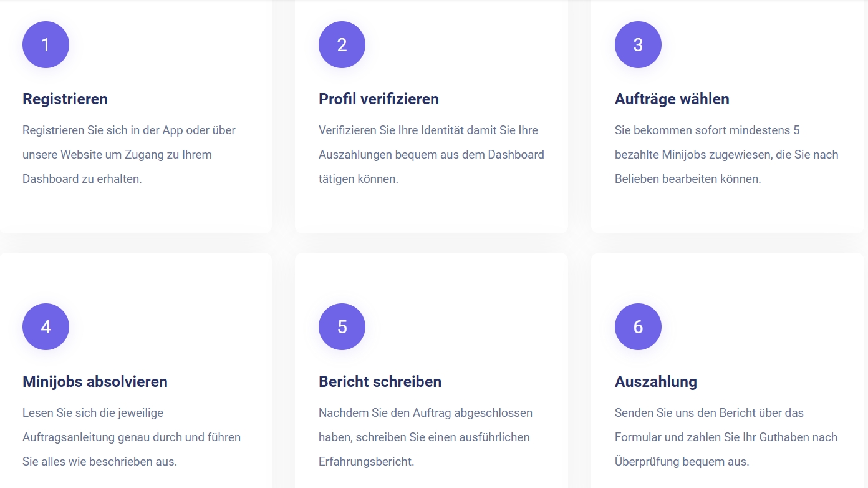Click the Guthaben payout description paragraph
868x488 pixels.
pos(726,437)
